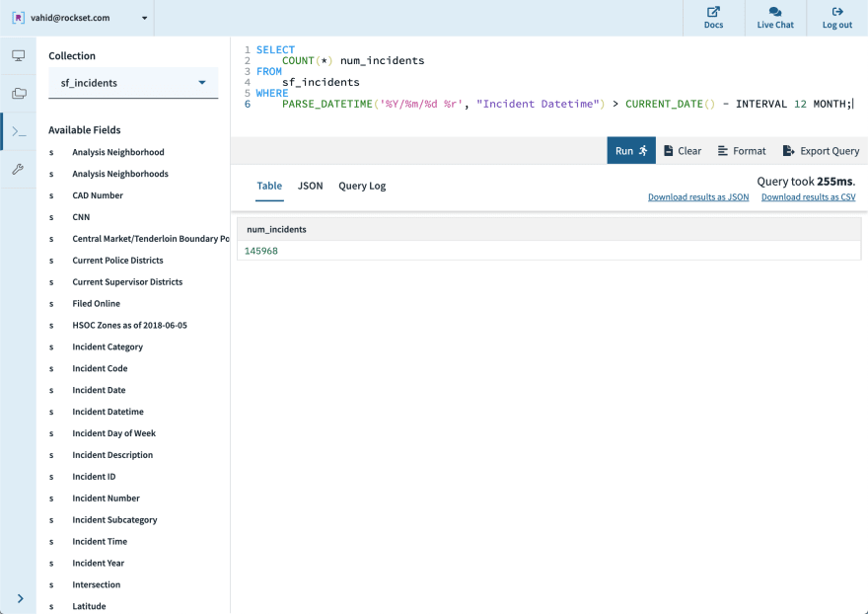Screen dimensions: 868x614
Task: Select the Incident Category field
Action: pos(108,346)
